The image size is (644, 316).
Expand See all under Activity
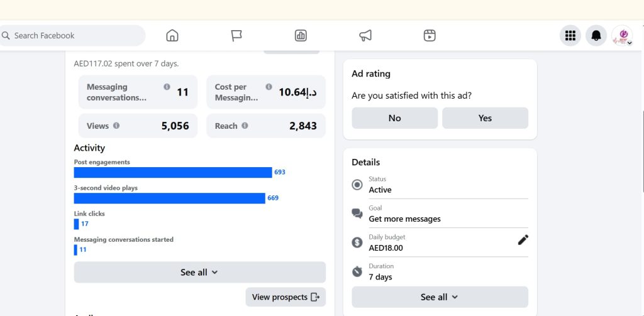tap(199, 272)
